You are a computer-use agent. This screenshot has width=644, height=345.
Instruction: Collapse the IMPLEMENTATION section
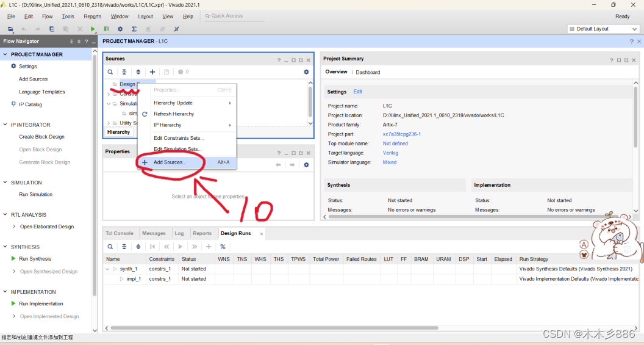(x=5, y=291)
